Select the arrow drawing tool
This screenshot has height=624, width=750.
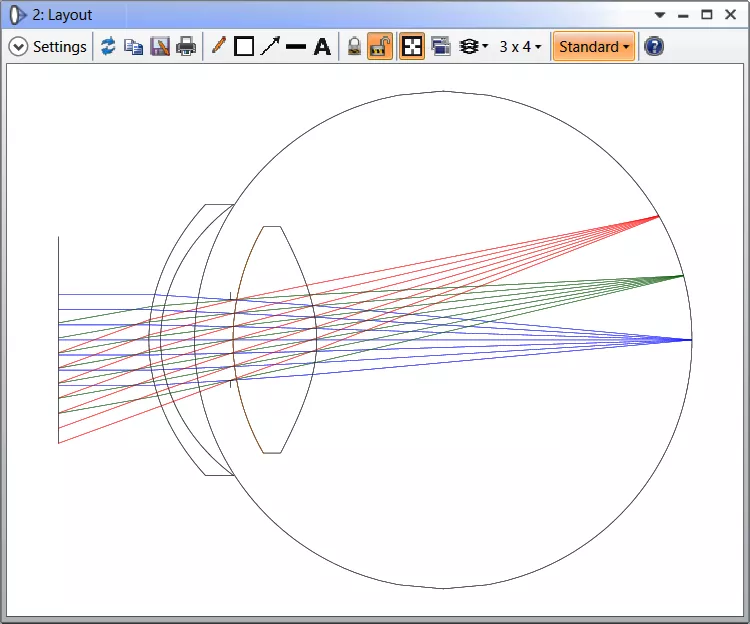pos(270,47)
